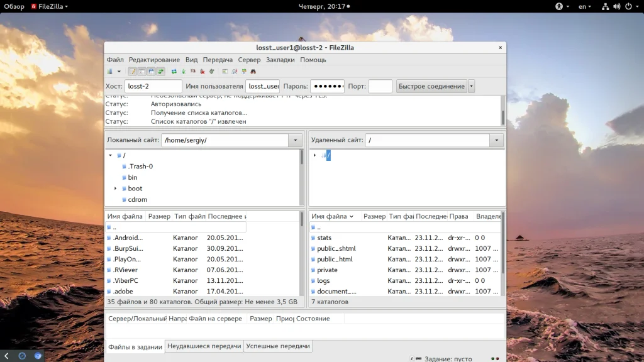This screenshot has width=644, height=362.
Task: Click the Порт input field
Action: click(x=380, y=86)
